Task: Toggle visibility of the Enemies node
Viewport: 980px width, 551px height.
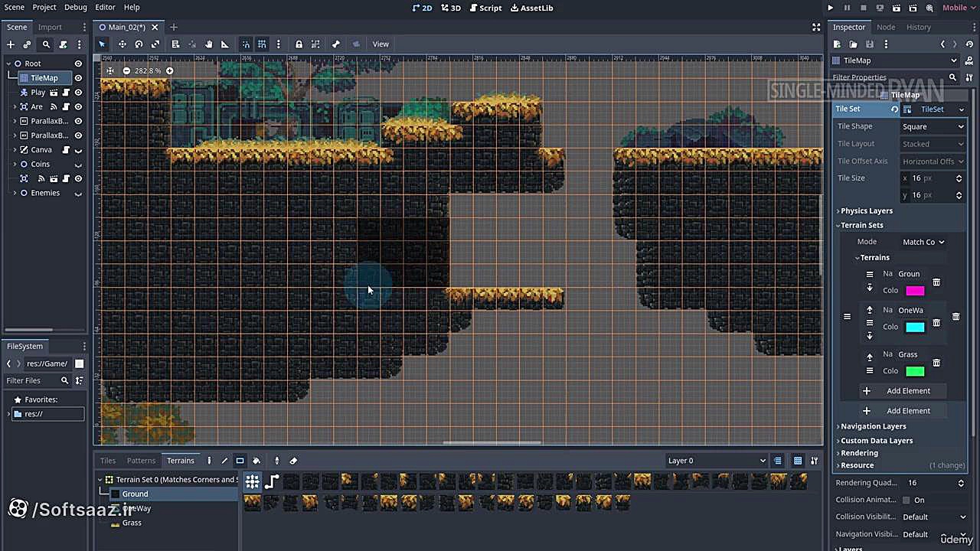Action: click(x=78, y=193)
